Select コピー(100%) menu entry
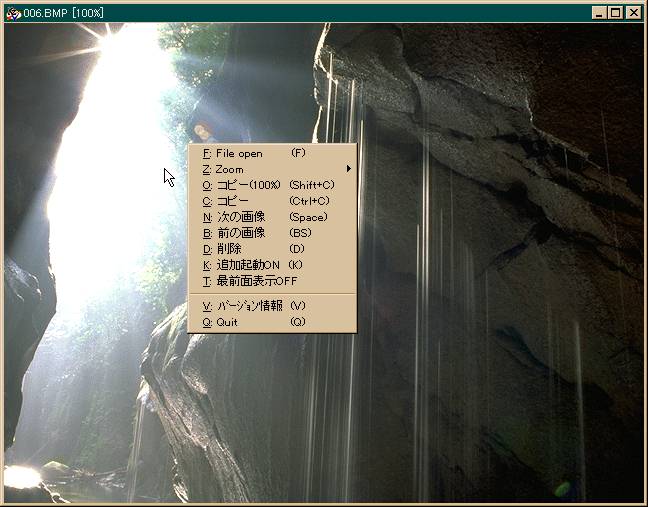Viewport: 648px width, 507px height. click(272, 185)
